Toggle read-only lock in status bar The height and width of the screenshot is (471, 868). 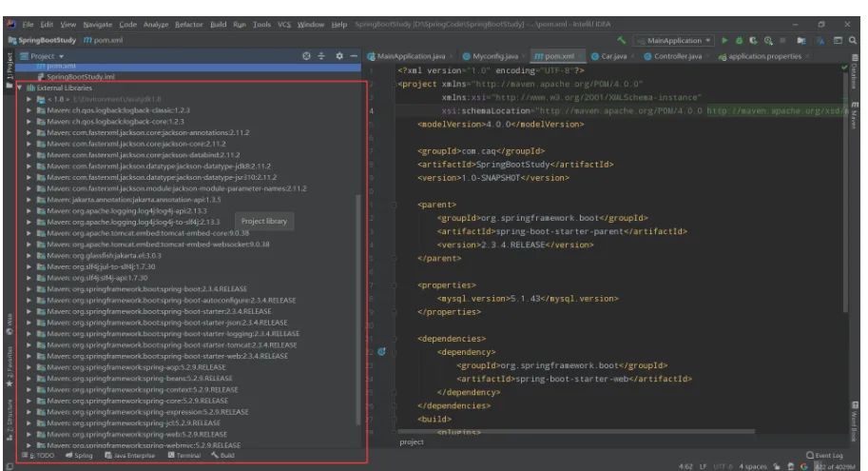click(777, 466)
